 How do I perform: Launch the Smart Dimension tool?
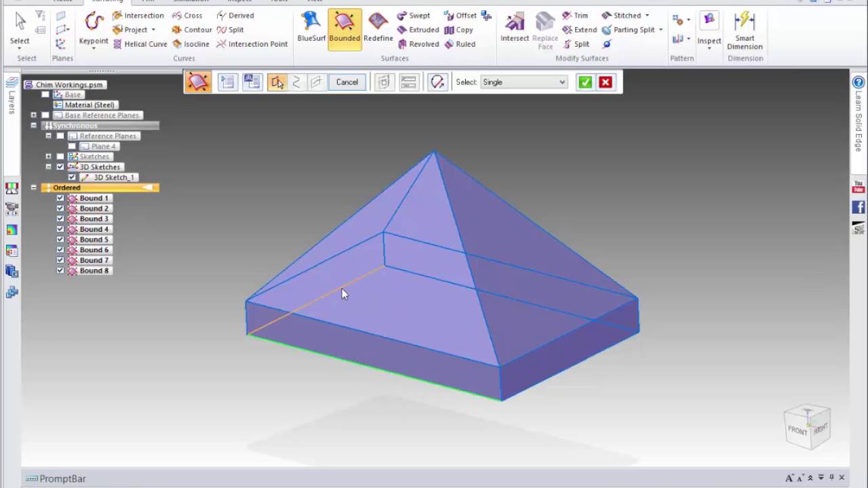pyautogui.click(x=745, y=30)
